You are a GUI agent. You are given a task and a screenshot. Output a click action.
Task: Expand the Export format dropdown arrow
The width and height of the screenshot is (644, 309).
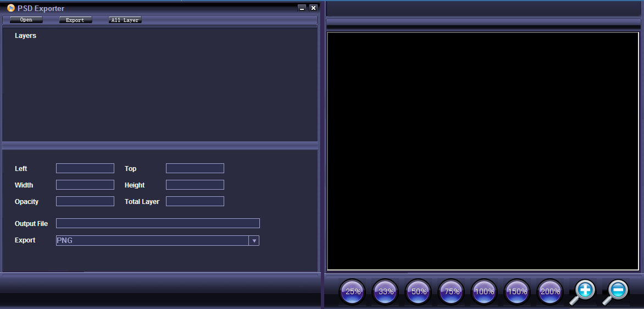point(254,241)
